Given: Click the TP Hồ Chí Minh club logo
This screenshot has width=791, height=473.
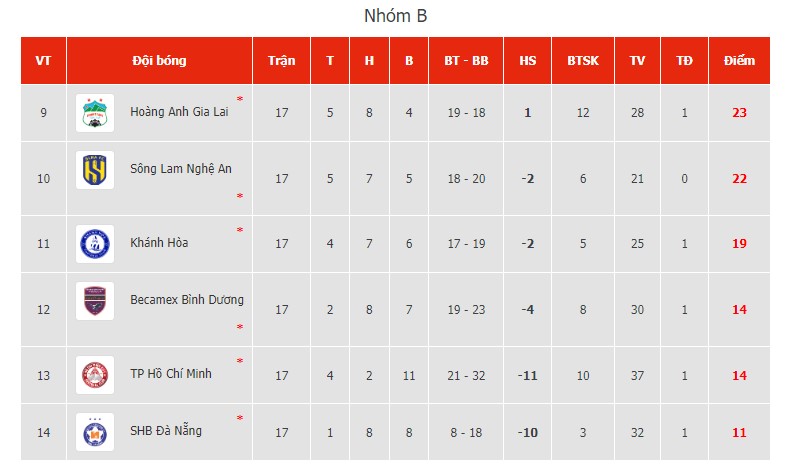Looking at the screenshot, I should [x=95, y=375].
